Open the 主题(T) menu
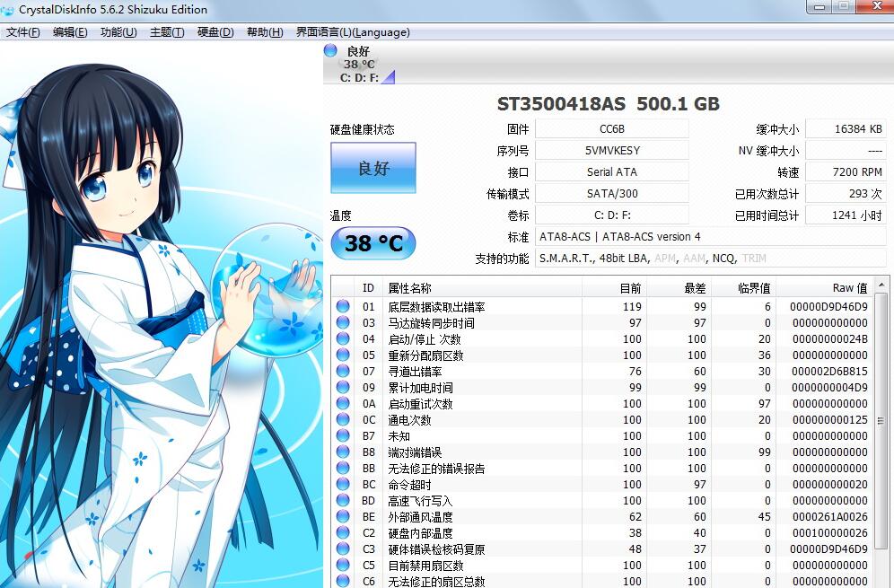 pos(167,32)
